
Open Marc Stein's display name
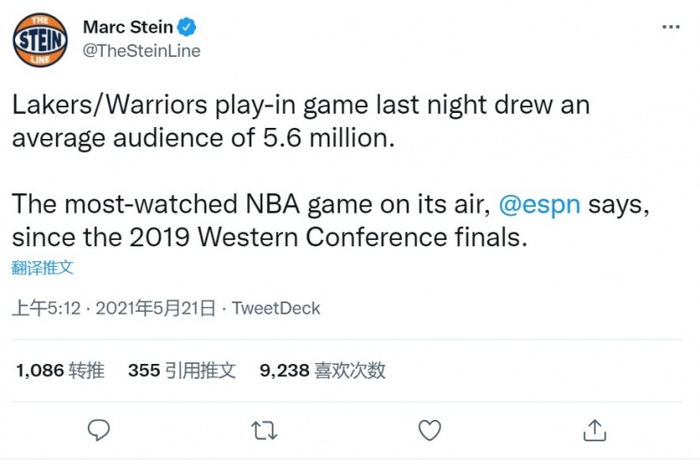tap(128, 27)
